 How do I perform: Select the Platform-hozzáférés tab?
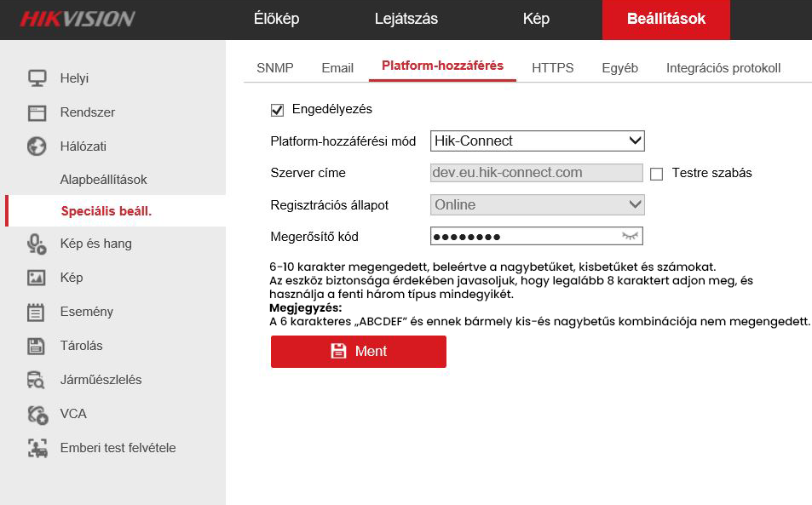[x=442, y=66]
